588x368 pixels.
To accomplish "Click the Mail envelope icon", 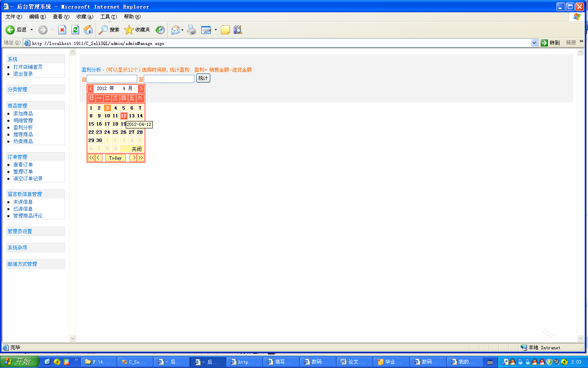I will click(176, 29).
